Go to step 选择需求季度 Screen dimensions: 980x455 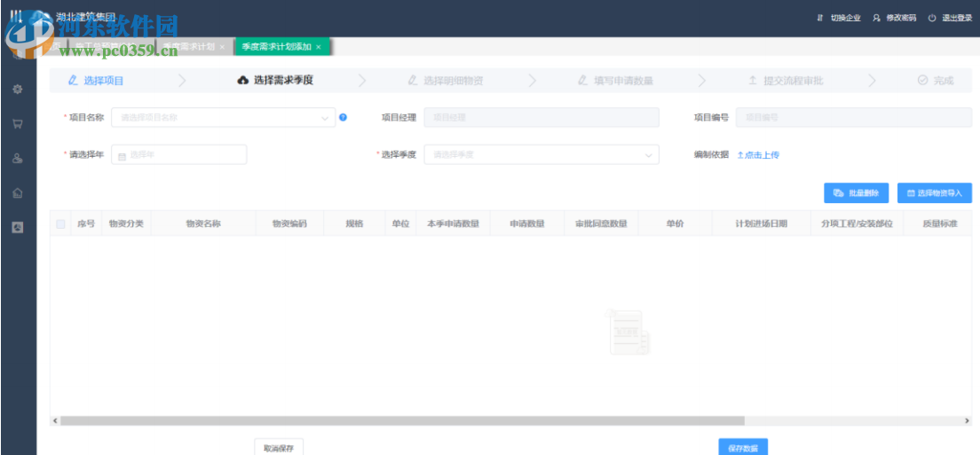coord(275,81)
